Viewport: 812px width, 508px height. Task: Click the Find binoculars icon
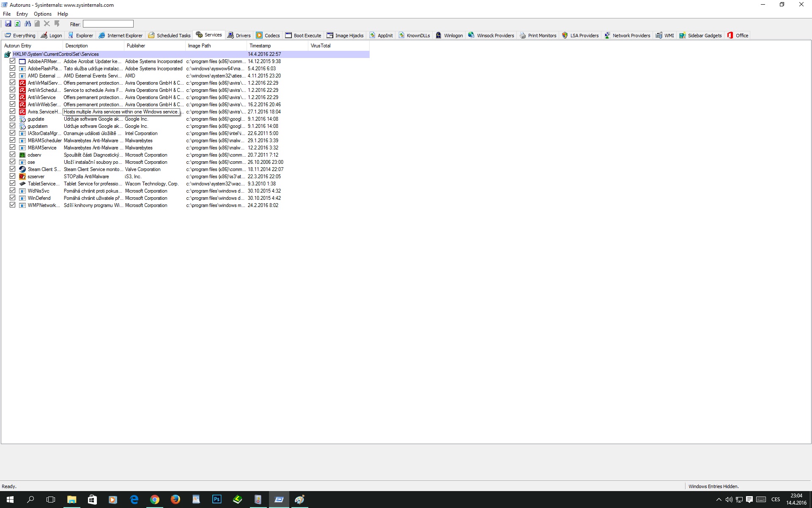click(x=27, y=24)
